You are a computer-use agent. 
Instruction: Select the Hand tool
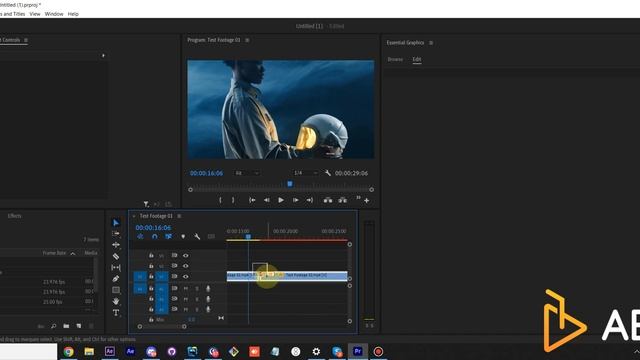116,301
